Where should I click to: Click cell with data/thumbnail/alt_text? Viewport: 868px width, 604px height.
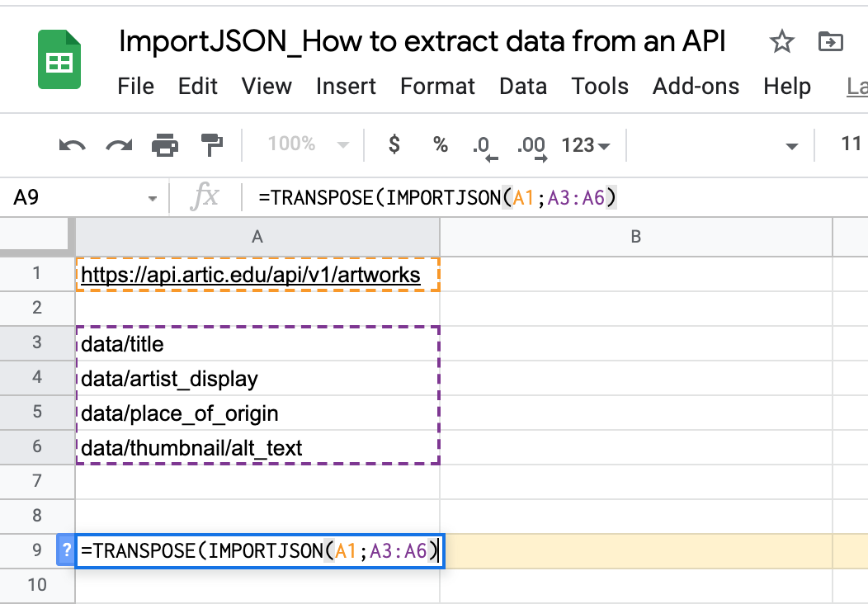(x=257, y=447)
